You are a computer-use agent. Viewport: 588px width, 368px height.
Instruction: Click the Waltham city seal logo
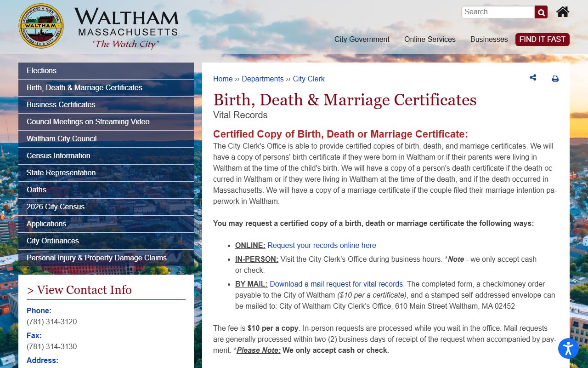(x=41, y=26)
